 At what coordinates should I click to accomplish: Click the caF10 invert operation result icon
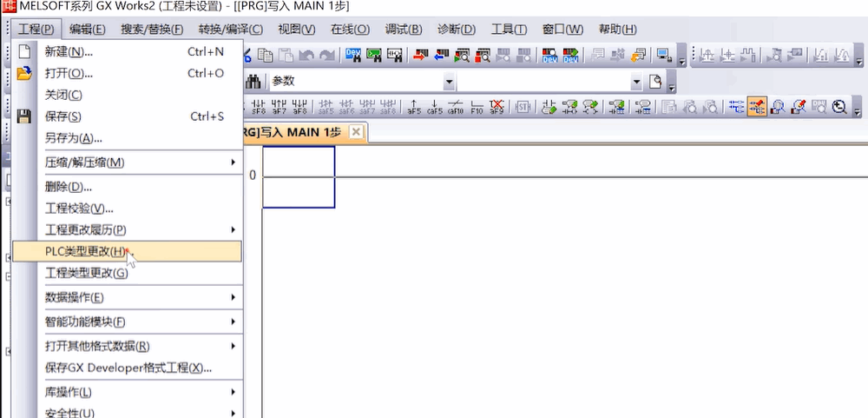pyautogui.click(x=455, y=106)
